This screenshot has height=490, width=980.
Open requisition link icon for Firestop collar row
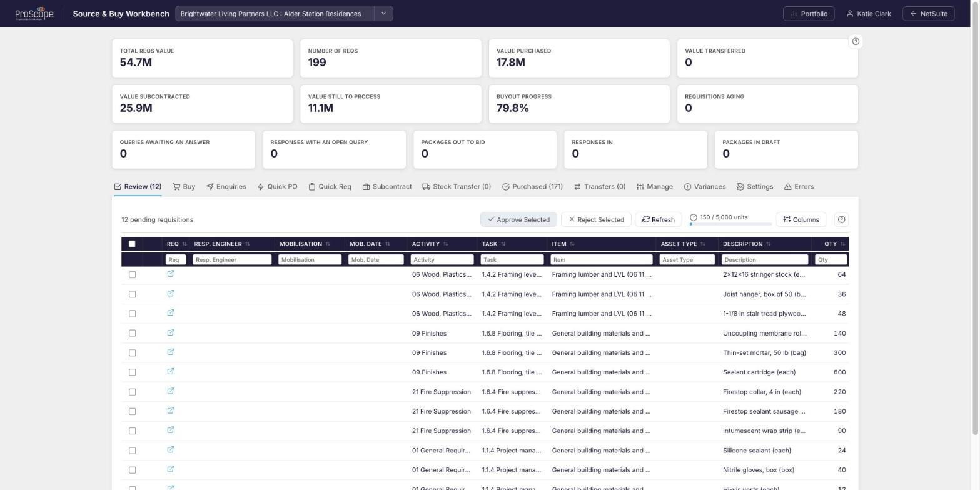click(171, 391)
